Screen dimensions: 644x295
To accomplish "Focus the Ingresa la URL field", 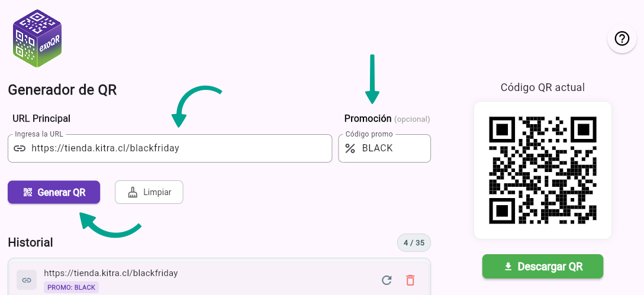I will [170, 148].
